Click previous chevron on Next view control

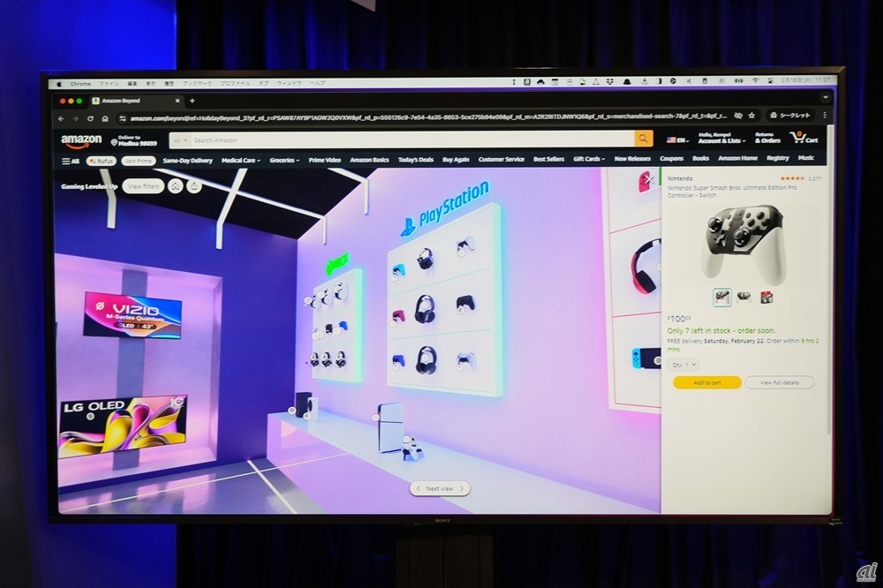(x=418, y=489)
